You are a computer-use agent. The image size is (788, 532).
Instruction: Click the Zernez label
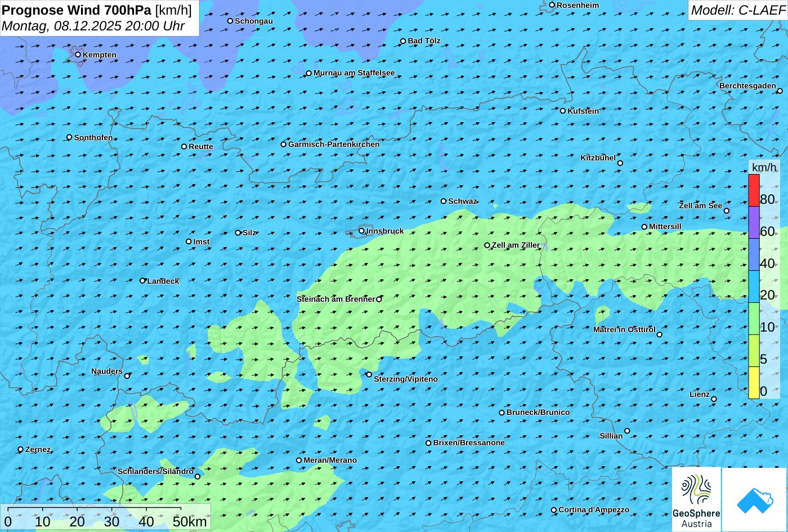coord(38,449)
